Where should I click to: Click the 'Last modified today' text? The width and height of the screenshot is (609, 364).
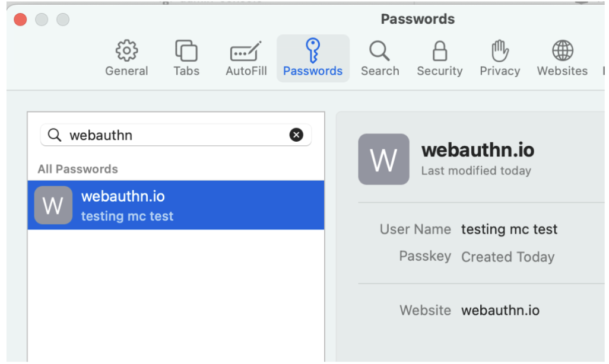pyautogui.click(x=476, y=171)
